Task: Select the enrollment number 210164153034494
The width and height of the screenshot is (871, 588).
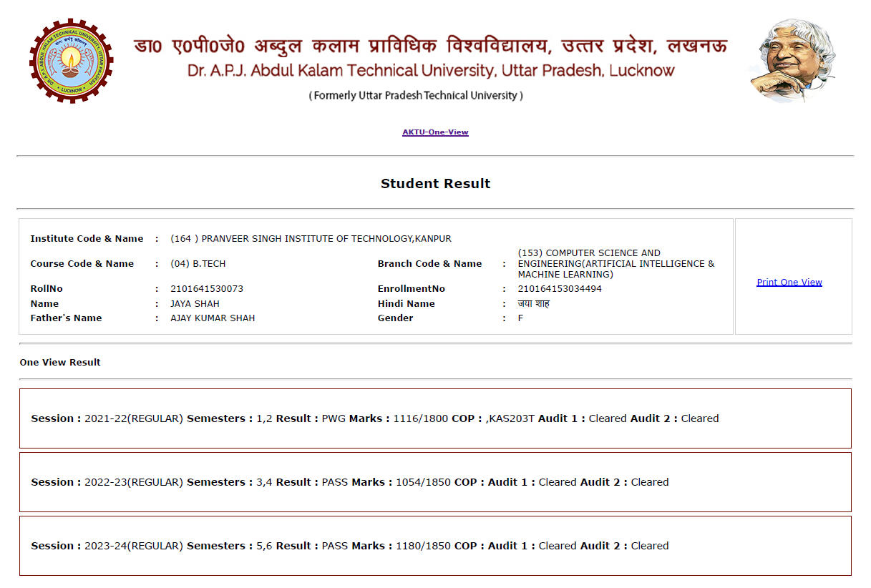Action: [x=560, y=289]
